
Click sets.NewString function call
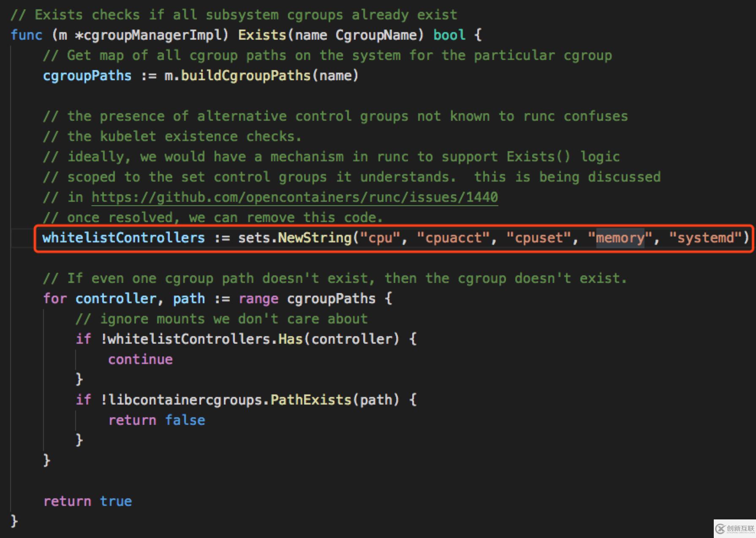295,238
